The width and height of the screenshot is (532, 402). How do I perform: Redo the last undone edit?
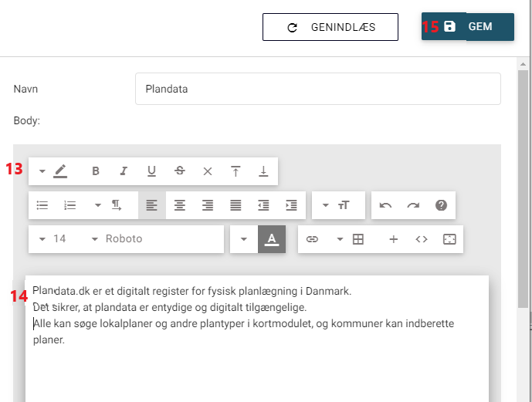414,205
